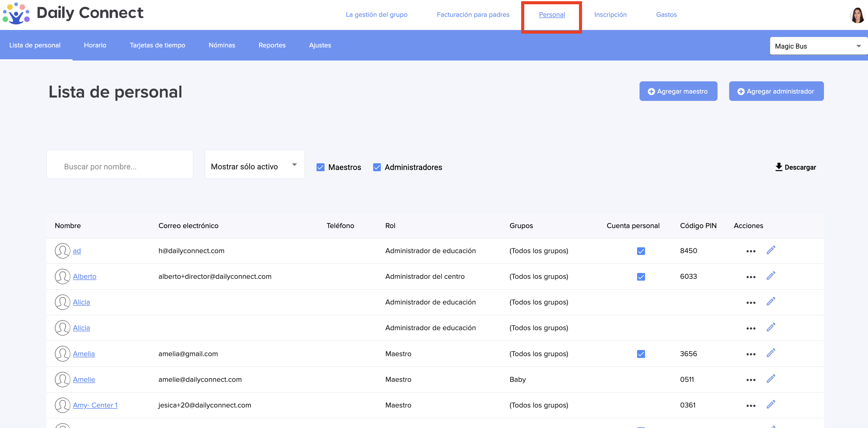Click the Agregar administrador button
The height and width of the screenshot is (428, 868).
pyautogui.click(x=776, y=91)
